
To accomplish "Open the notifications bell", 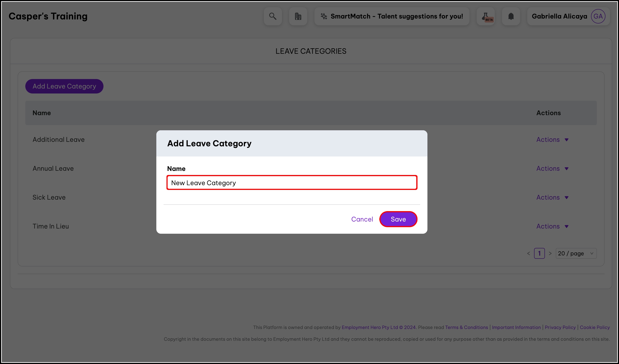I will 511,16.
